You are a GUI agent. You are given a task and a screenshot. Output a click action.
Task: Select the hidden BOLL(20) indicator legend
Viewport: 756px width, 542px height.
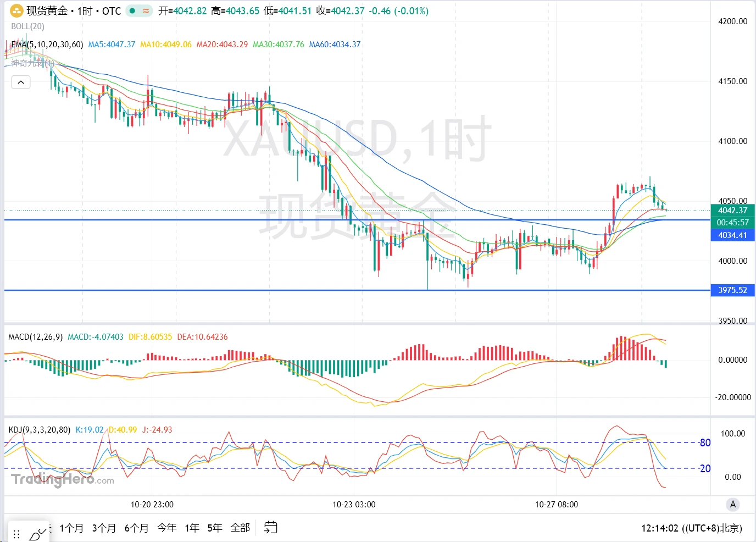pos(27,26)
